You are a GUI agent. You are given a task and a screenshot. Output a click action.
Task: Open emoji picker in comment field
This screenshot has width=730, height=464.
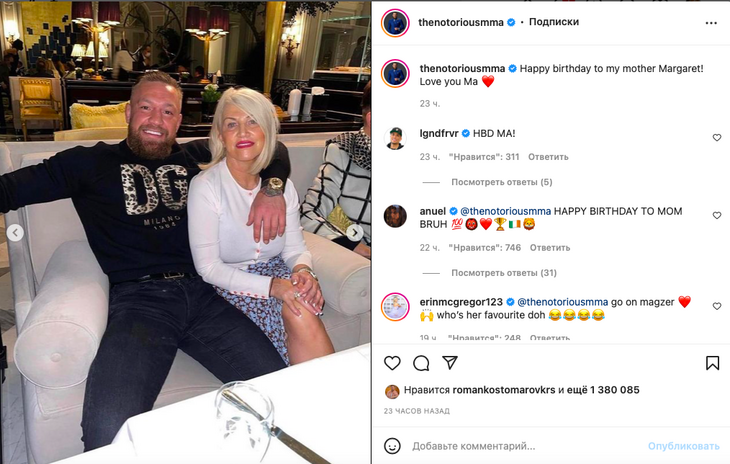394,446
